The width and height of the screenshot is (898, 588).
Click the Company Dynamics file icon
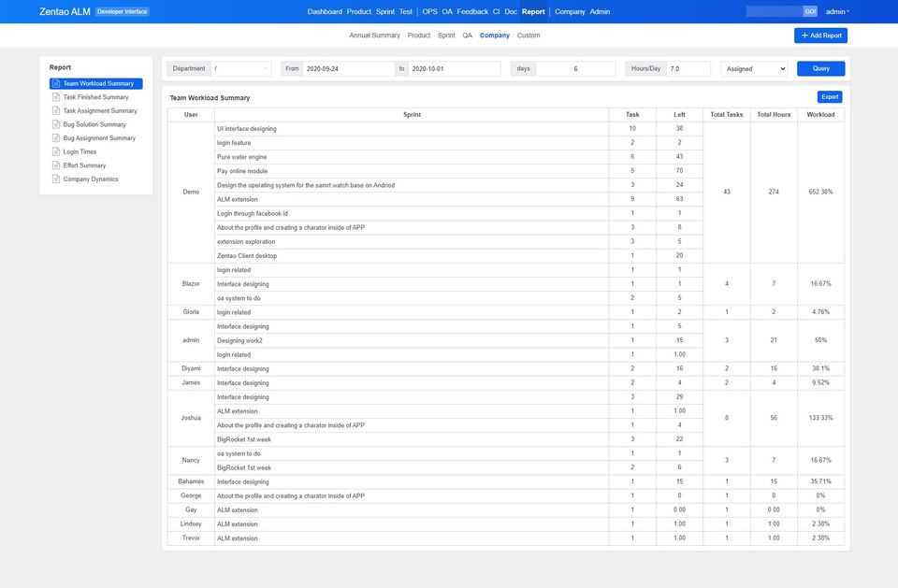(56, 179)
